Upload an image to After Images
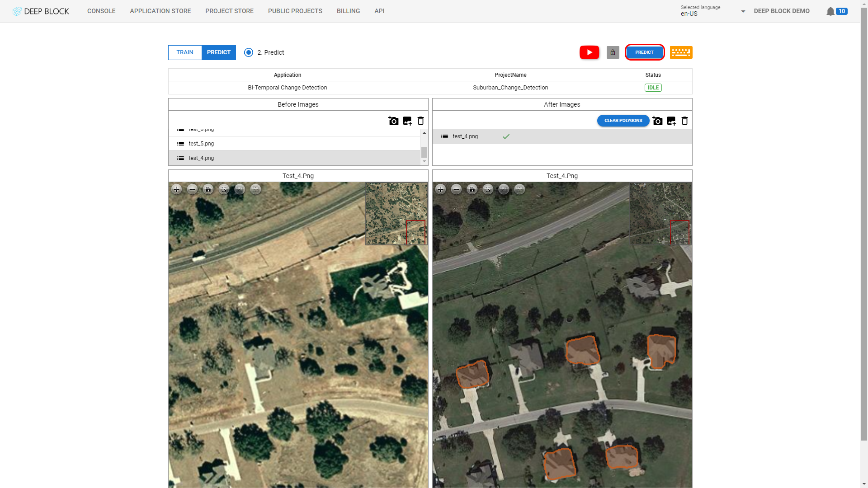 [671, 121]
